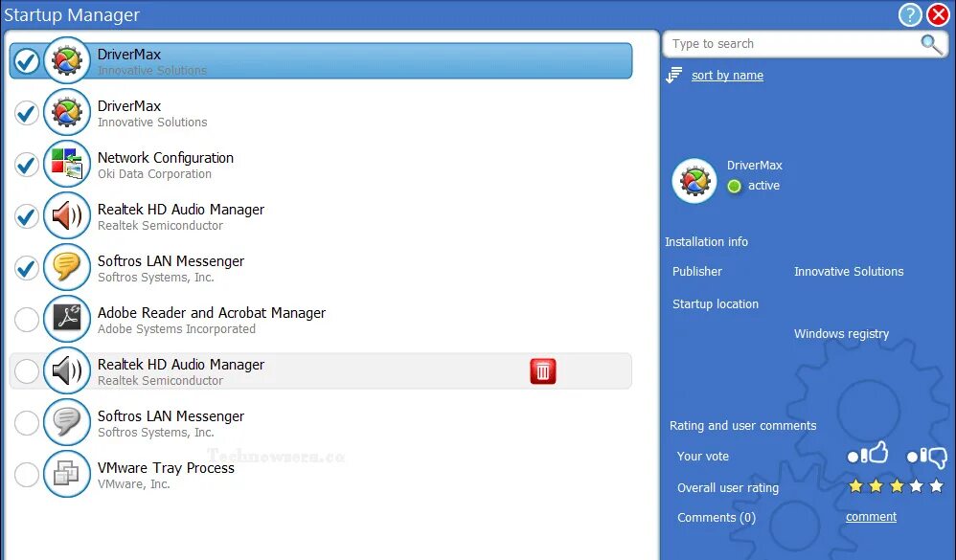
Task: Click the second DriverMax row's gear icon
Action: pyautogui.click(x=67, y=112)
